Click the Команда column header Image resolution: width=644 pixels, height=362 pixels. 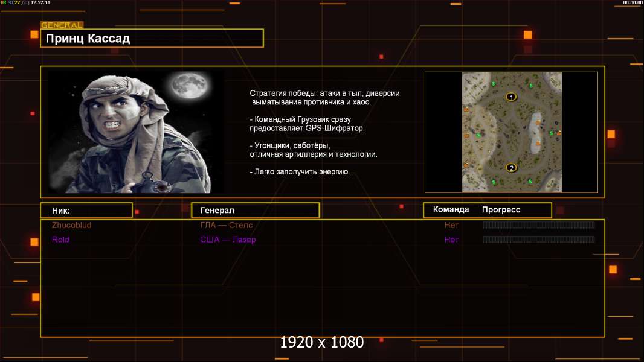[x=451, y=210]
